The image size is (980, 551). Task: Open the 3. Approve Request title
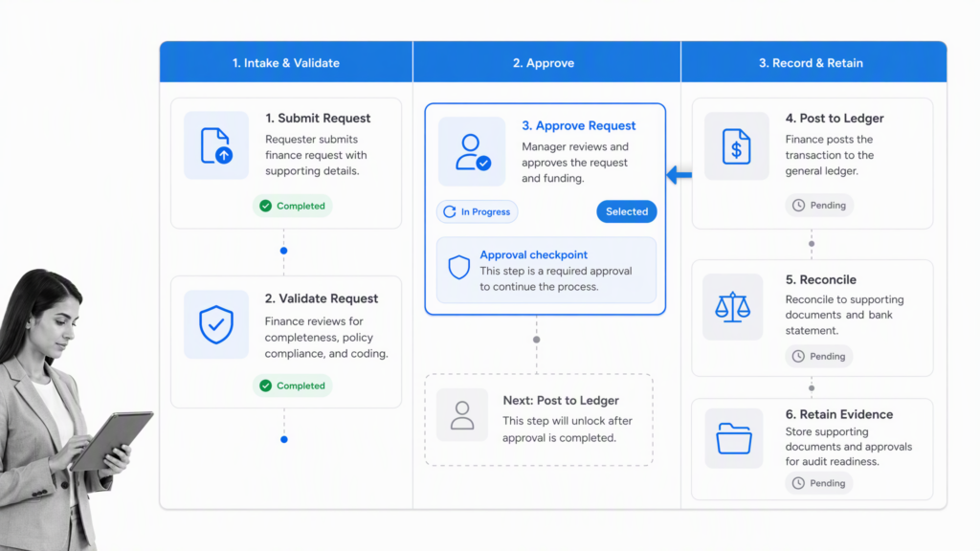pos(579,125)
